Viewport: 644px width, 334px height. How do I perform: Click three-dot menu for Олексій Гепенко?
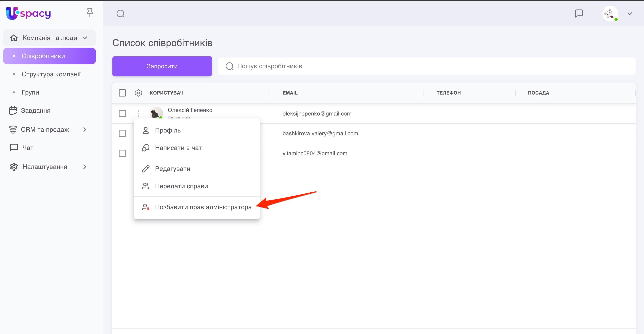[x=139, y=114]
